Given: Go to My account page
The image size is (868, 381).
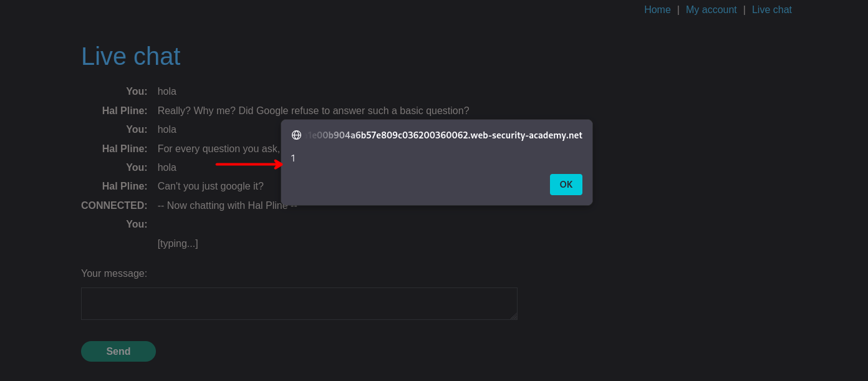Looking at the screenshot, I should coord(711,10).
